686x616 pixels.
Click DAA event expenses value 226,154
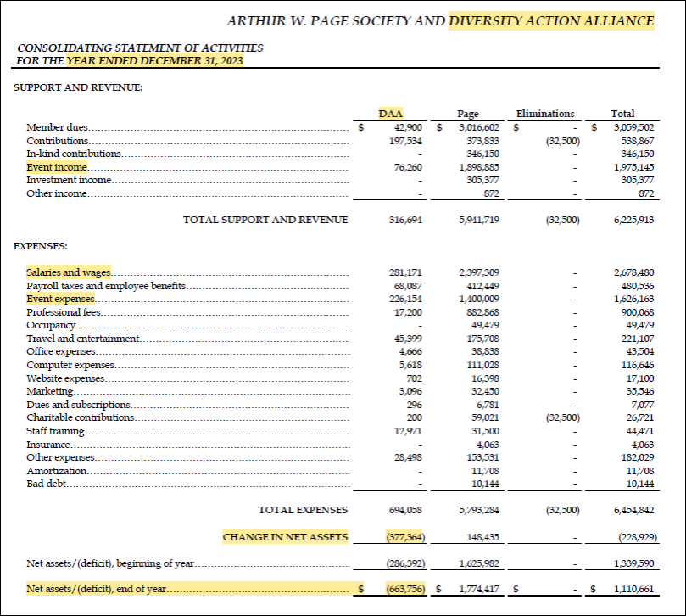click(x=405, y=299)
